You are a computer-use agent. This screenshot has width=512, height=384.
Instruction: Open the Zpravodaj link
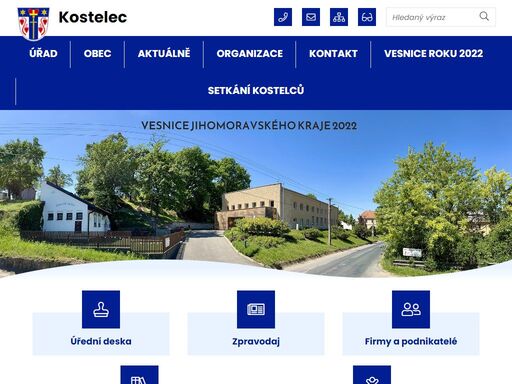tap(256, 342)
